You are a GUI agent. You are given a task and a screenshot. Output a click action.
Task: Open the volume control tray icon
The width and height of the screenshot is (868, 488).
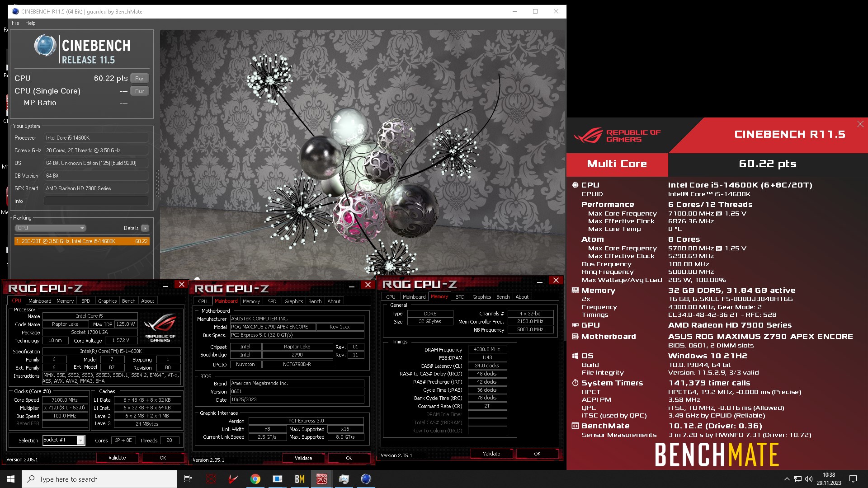coord(809,479)
